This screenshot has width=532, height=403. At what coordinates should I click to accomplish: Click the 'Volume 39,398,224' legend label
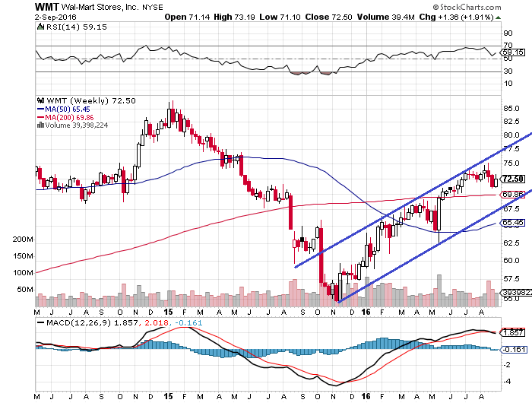77,125
